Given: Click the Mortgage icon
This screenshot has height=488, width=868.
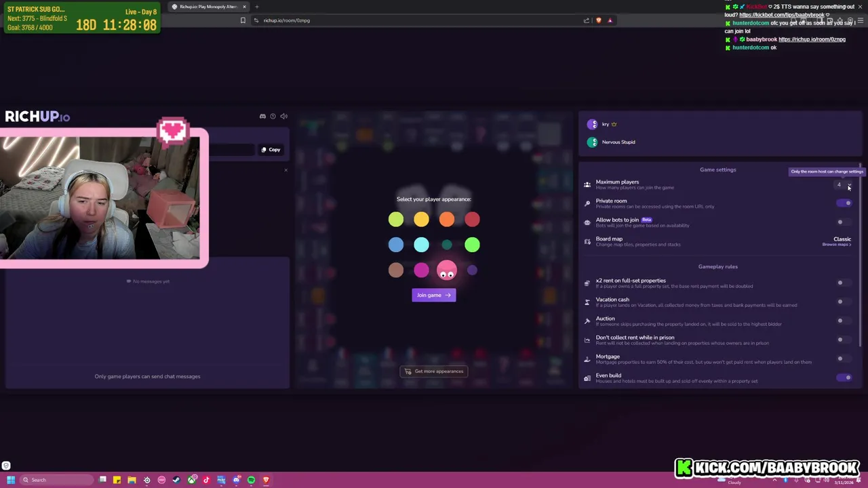Looking at the screenshot, I should 587,359.
